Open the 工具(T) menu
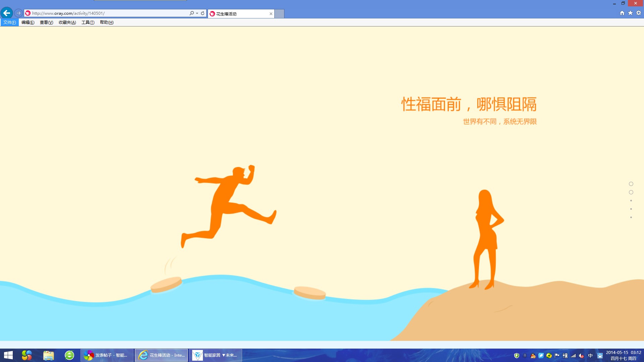 pyautogui.click(x=88, y=22)
